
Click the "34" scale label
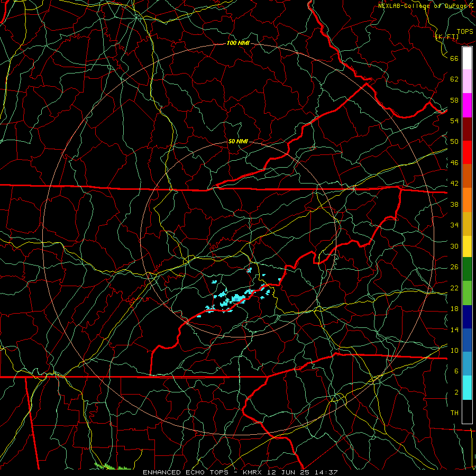454,225
